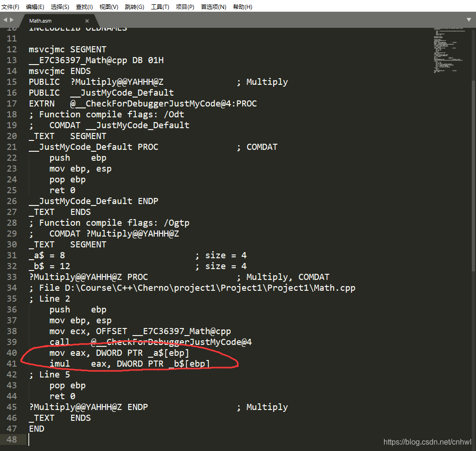This screenshot has height=451, width=476.
Task: Go to previous tab with left arrow
Action: coord(5,20)
